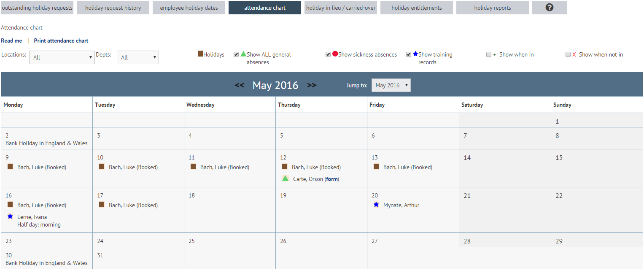Switch to the holiday entitlements tab
Image resolution: width=644 pixels, height=270 pixels.
(x=416, y=7)
